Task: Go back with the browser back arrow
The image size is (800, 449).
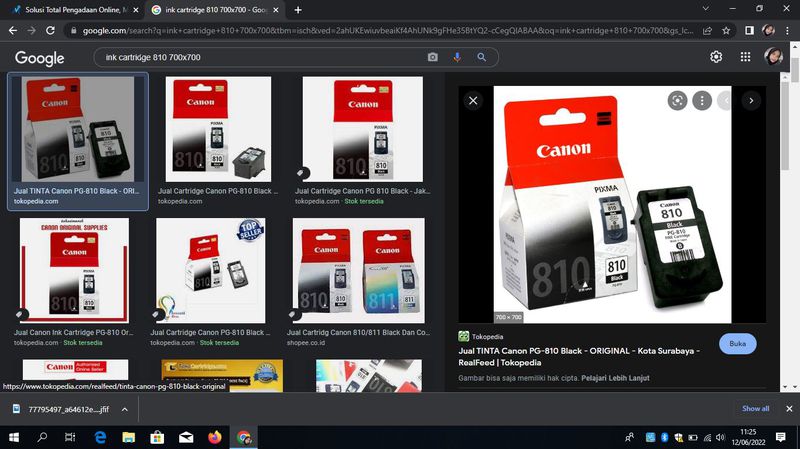Action: [x=13, y=31]
